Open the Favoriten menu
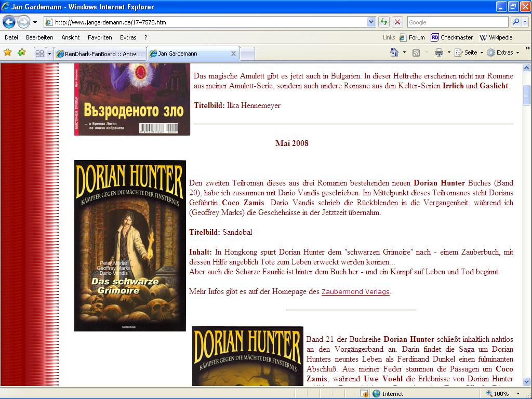Image resolution: width=532 pixels, height=399 pixels. coord(100,37)
